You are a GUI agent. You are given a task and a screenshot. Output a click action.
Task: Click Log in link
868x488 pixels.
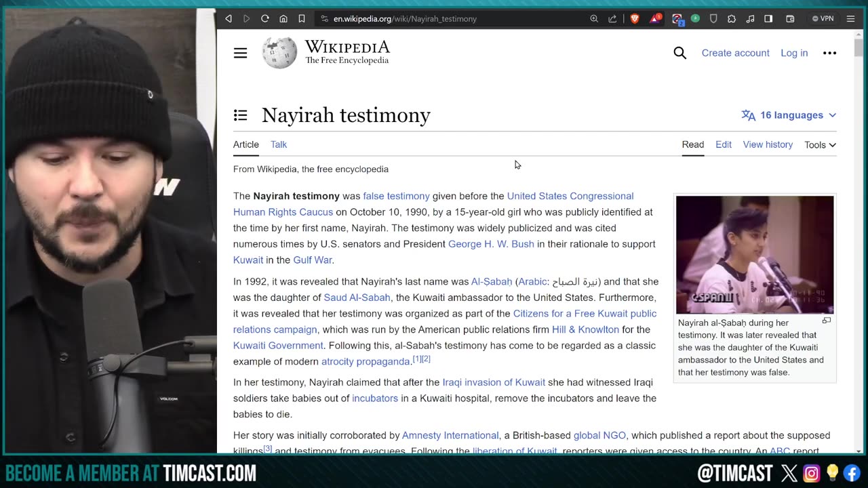coord(794,53)
